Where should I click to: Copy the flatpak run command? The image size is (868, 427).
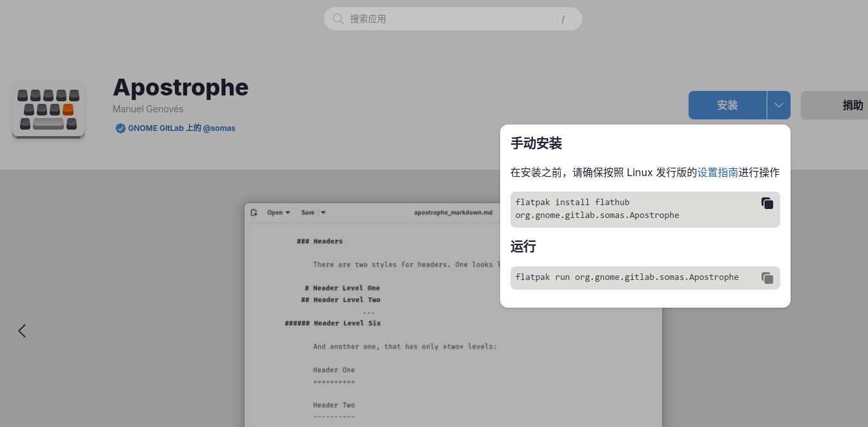point(767,278)
